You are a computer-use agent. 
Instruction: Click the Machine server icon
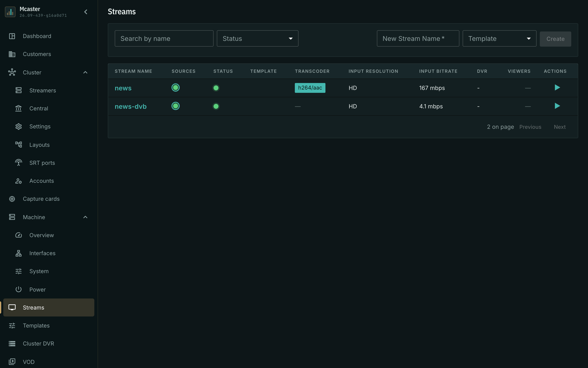12,217
